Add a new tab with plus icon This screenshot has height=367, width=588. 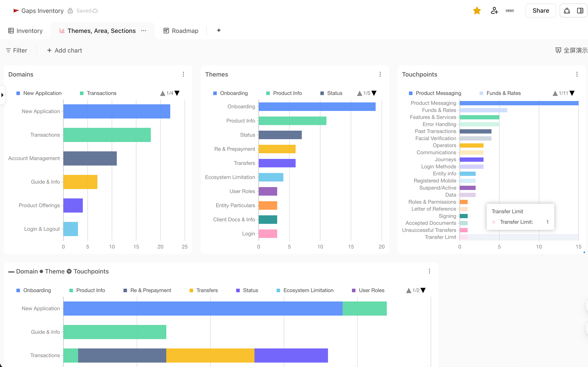219,30
